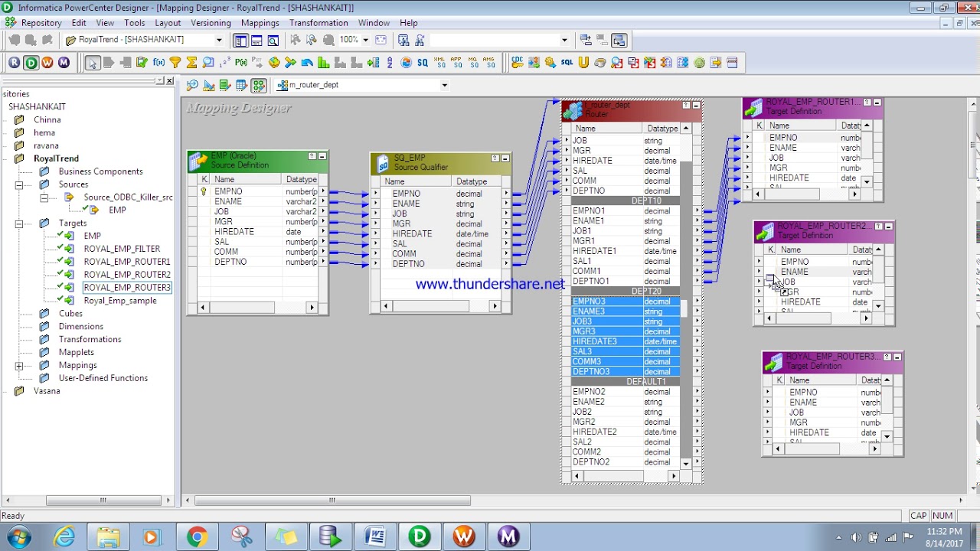980x551 pixels.
Task: Select the Transformations folder in navigator
Action: click(90, 340)
